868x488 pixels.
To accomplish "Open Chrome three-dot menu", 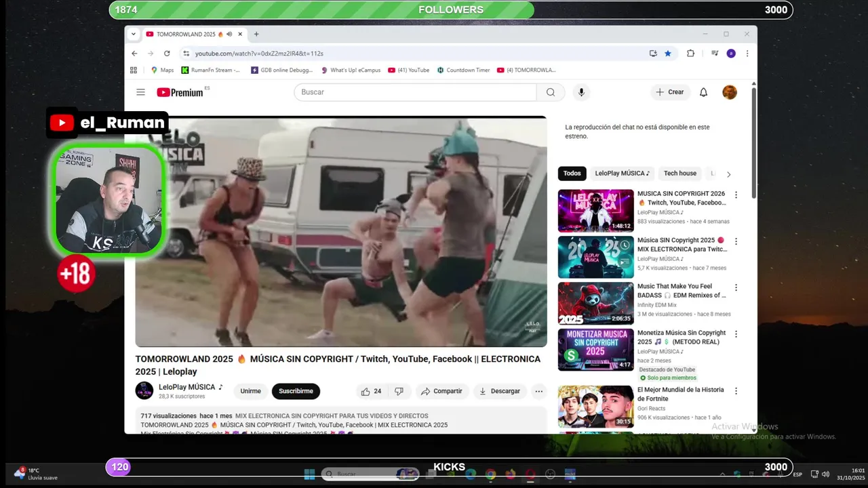I will point(747,54).
